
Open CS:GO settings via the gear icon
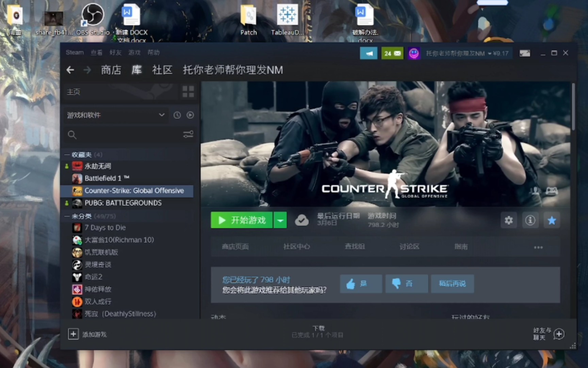tap(508, 220)
